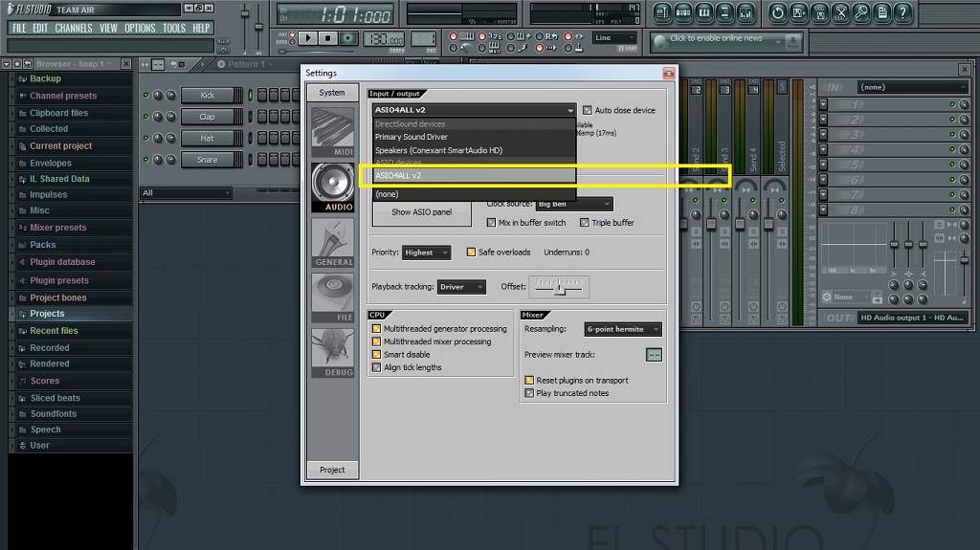Click the audio editor scissors icon
Screen dimensions: 980x550
(x=840, y=12)
